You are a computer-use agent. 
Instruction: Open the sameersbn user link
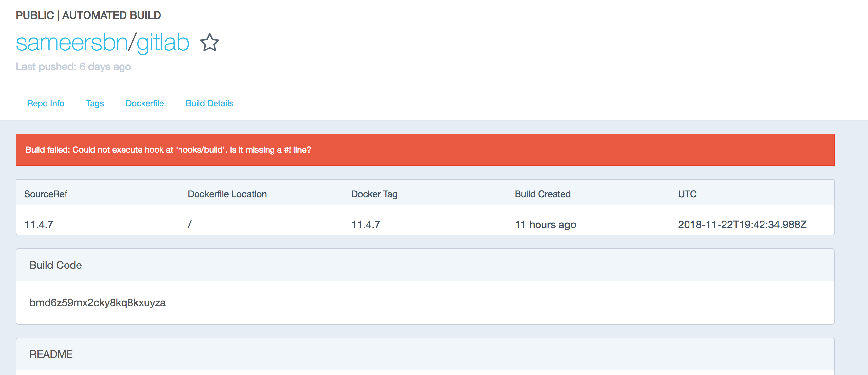pyautogui.click(x=72, y=43)
